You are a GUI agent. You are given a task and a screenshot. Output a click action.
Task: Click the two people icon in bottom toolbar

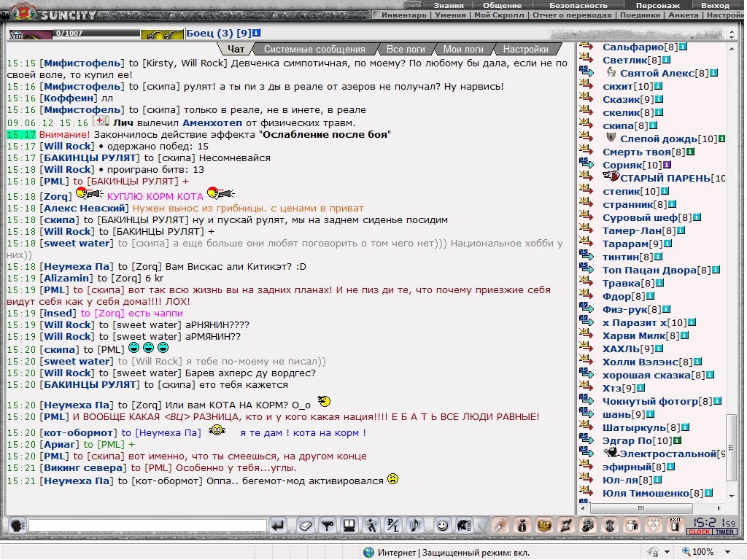click(632, 526)
